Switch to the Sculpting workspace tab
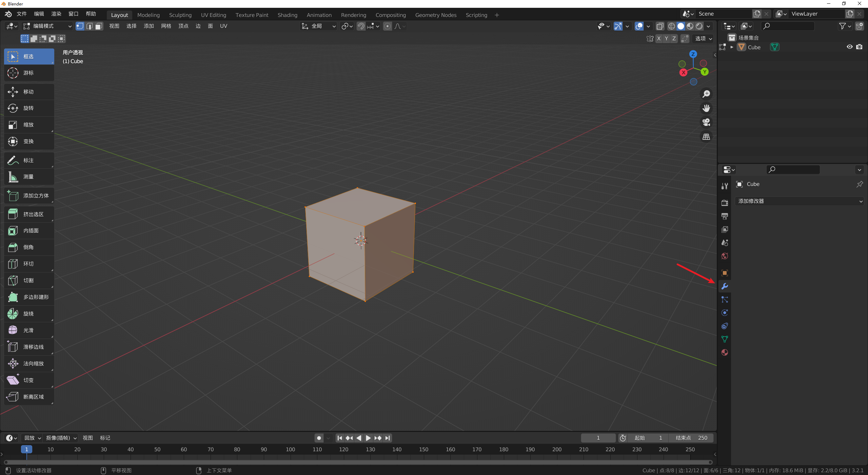This screenshot has width=868, height=475. pos(180,15)
